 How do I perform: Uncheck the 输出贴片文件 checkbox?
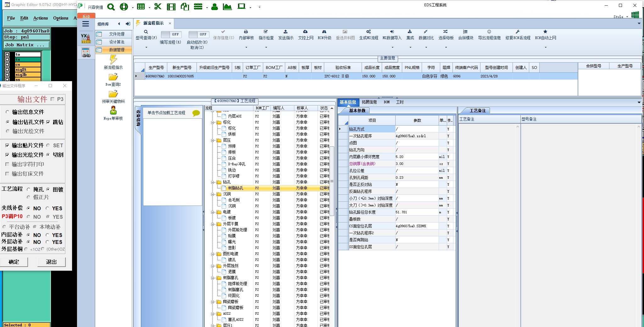(7, 145)
